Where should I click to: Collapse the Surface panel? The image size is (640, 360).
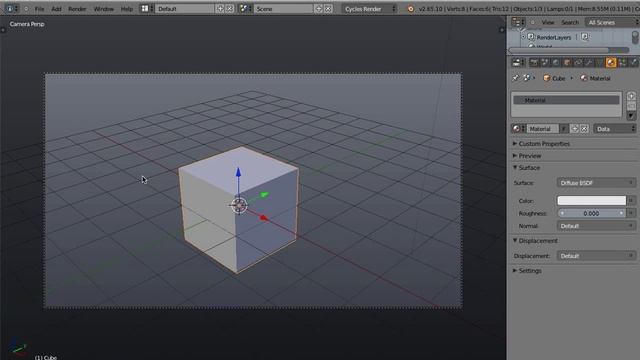coord(526,168)
